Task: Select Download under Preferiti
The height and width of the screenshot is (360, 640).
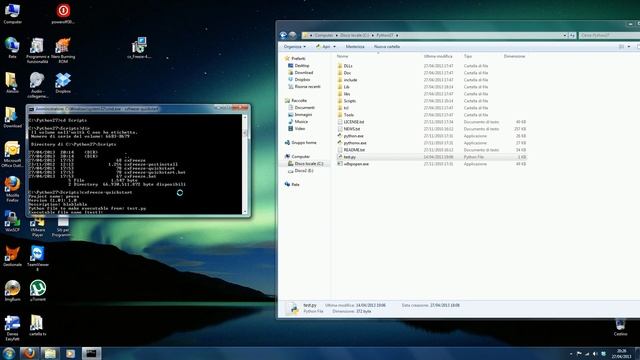Action: [304, 72]
